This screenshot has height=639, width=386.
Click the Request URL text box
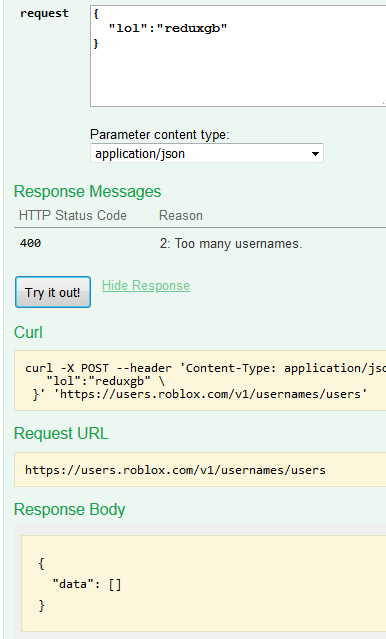click(x=200, y=469)
